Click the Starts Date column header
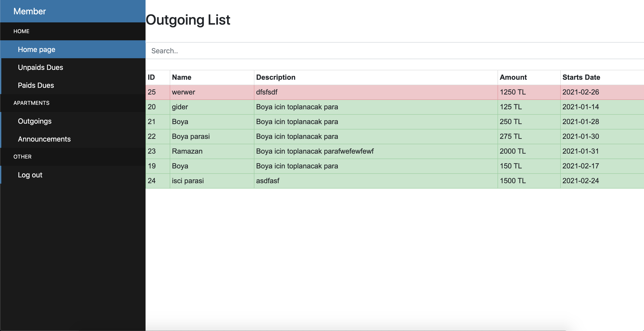644x331 pixels. pos(581,77)
